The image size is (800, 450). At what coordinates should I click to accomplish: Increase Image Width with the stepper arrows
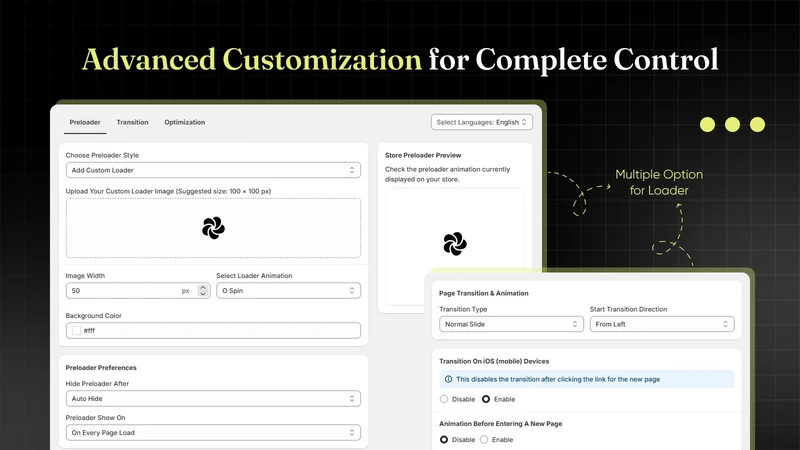coord(203,288)
